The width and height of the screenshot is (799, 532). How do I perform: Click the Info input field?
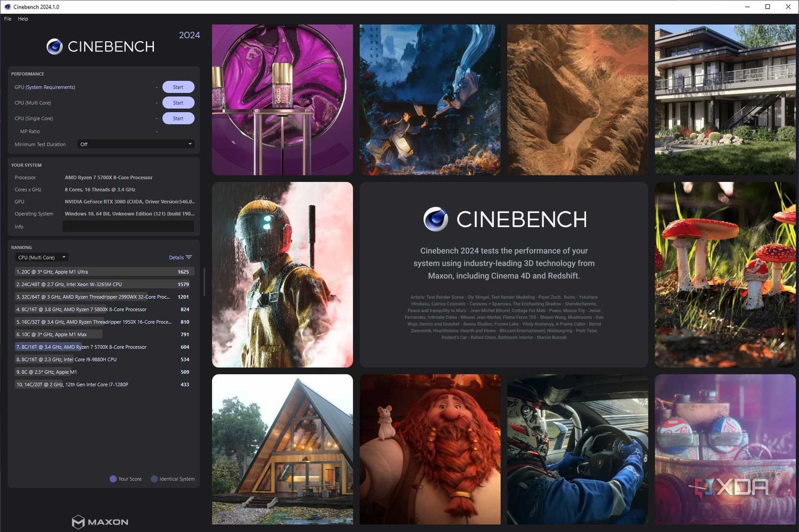point(128,226)
